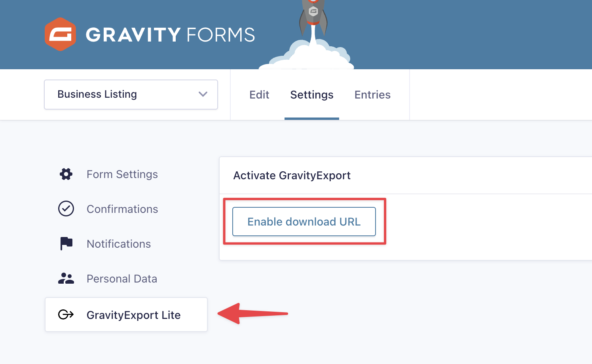Expand the form chooser chevron
The height and width of the screenshot is (364, 592).
(203, 95)
